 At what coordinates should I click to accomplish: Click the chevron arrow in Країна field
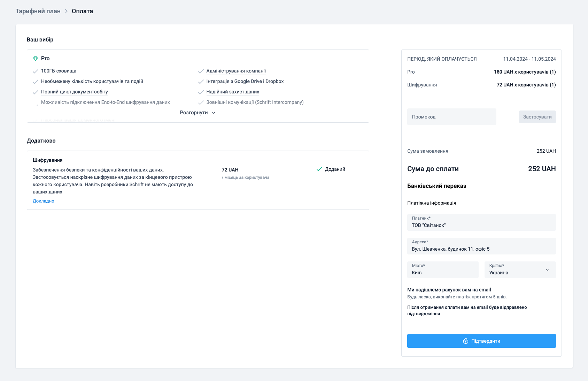[547, 270]
